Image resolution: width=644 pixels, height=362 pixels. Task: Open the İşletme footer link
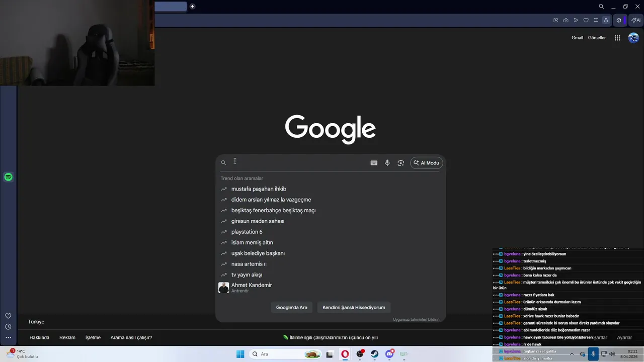pyautogui.click(x=93, y=337)
